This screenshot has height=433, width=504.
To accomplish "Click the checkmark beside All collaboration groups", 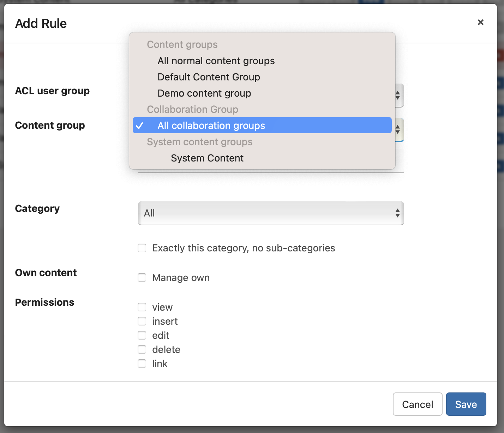I will [140, 126].
